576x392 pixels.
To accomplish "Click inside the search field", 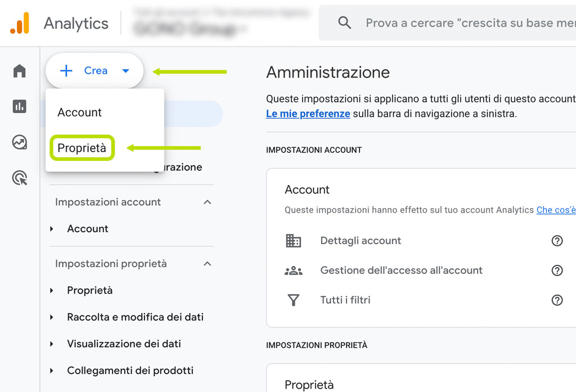I will 450,22.
